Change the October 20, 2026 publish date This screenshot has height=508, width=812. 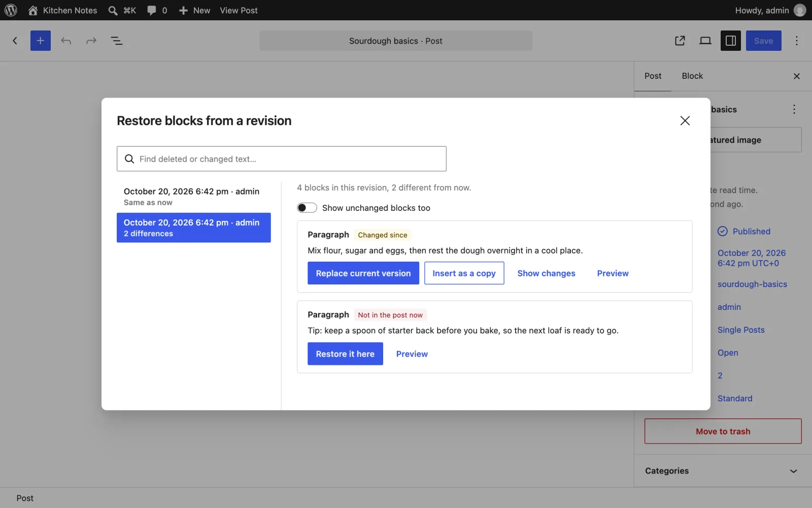[752, 258]
